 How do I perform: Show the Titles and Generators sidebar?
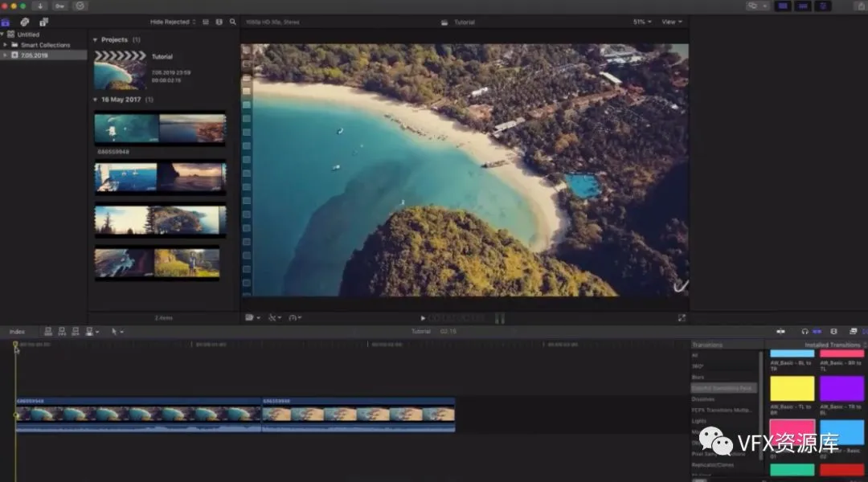click(x=43, y=22)
